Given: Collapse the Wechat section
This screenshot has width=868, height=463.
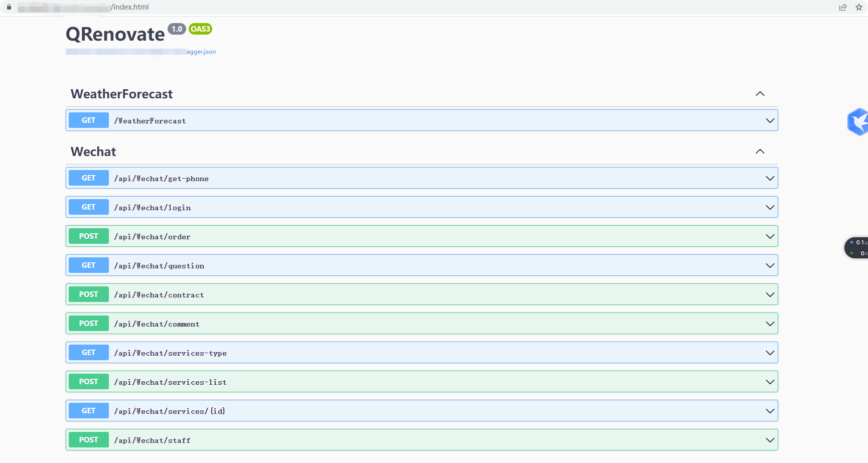Looking at the screenshot, I should point(760,151).
